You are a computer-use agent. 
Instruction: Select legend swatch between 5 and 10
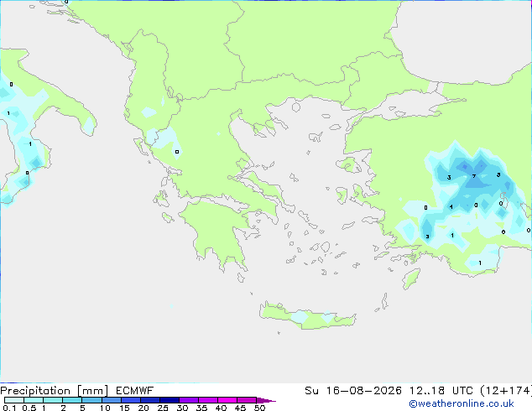[91, 400]
